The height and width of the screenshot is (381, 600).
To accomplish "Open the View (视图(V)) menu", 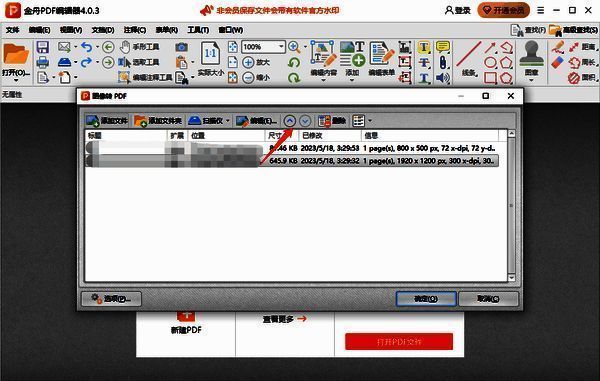I will (x=71, y=30).
